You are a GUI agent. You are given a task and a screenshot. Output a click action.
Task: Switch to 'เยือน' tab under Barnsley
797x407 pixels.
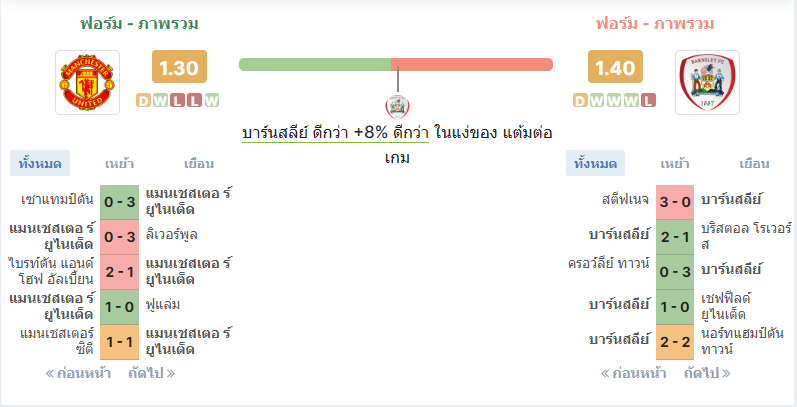[x=754, y=164]
